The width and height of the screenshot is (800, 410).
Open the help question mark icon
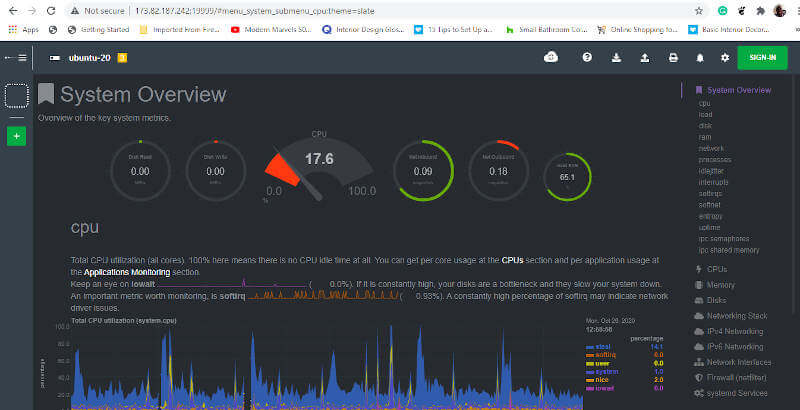587,58
